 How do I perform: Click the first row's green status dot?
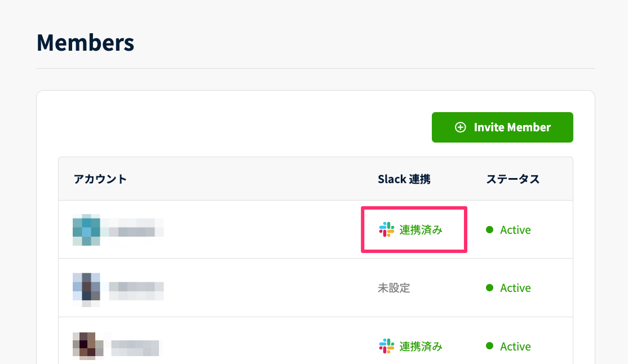coord(489,229)
